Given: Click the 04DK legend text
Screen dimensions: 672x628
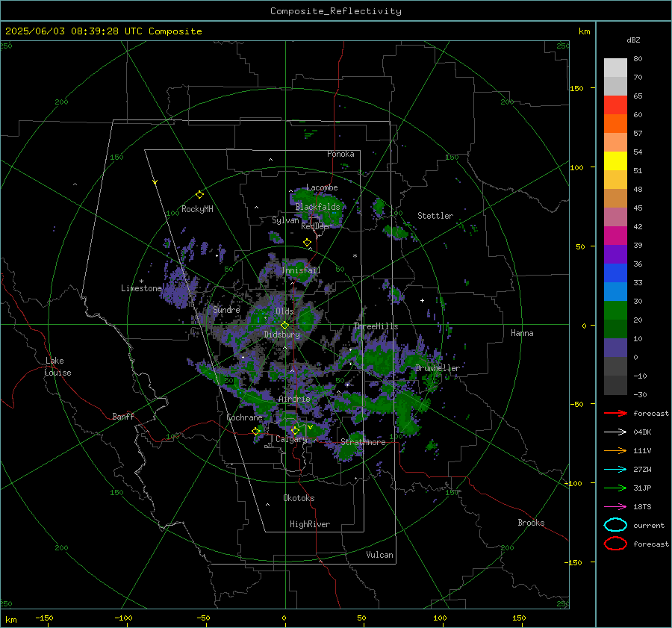Looking at the screenshot, I should coord(642,432).
